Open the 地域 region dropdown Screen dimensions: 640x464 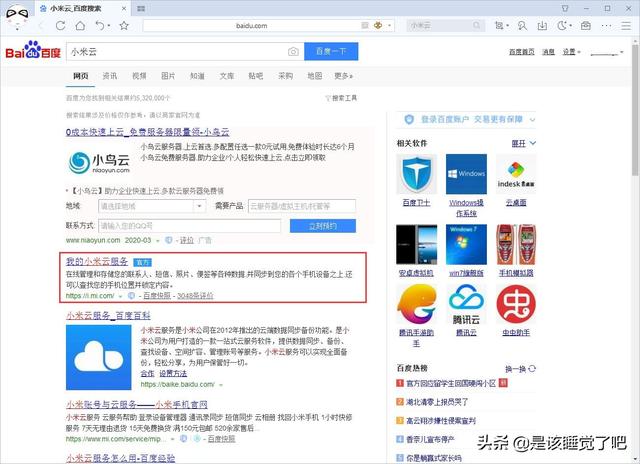[x=152, y=206]
